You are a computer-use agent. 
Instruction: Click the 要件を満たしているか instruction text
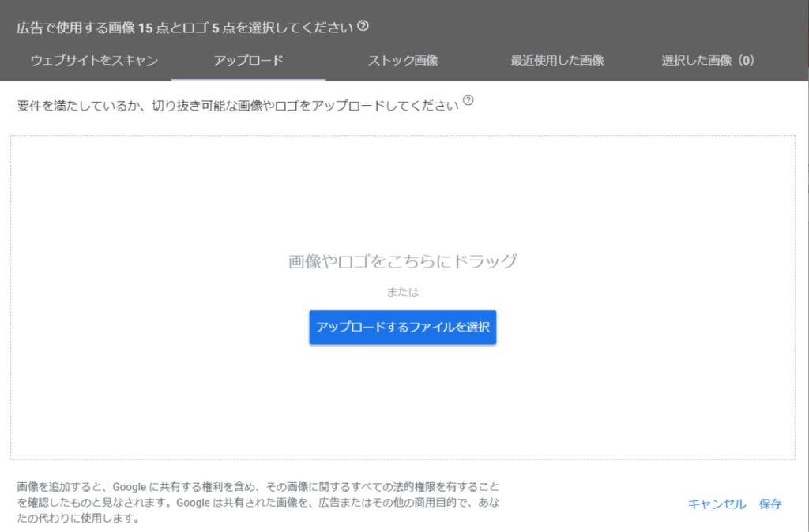pos(237,106)
